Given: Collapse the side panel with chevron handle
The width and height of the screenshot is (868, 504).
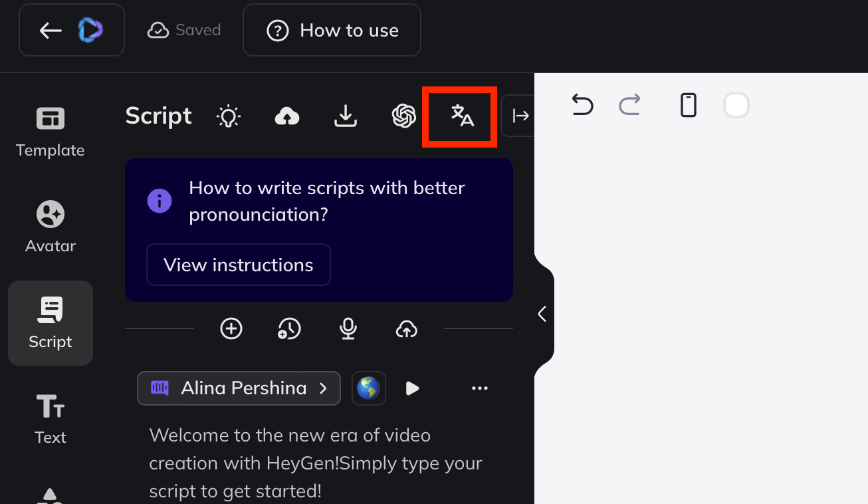Looking at the screenshot, I should click(542, 314).
